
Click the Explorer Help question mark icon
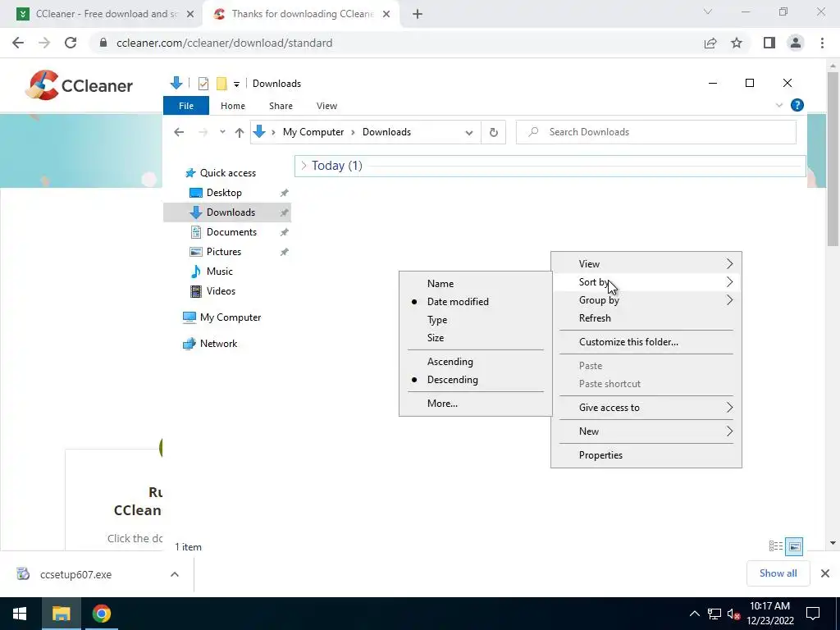tap(797, 105)
